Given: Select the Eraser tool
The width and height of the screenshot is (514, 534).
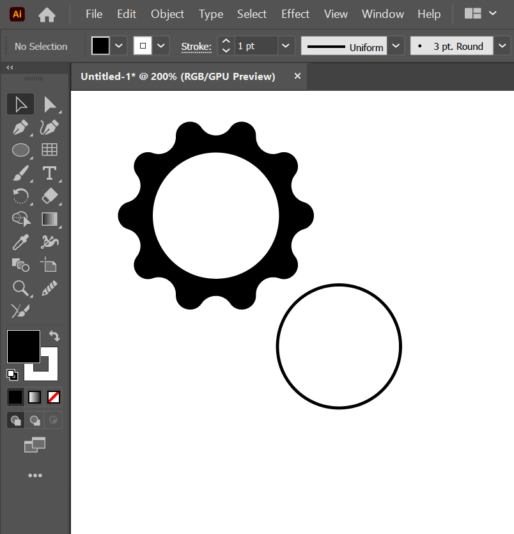Looking at the screenshot, I should 50,196.
